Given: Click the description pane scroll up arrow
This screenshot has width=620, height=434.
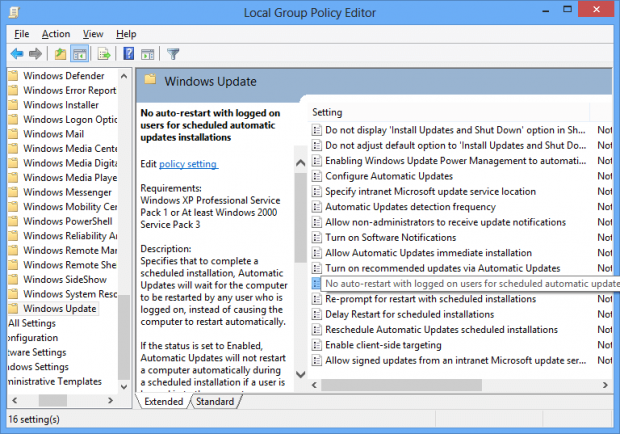Looking at the screenshot, I should [301, 163].
